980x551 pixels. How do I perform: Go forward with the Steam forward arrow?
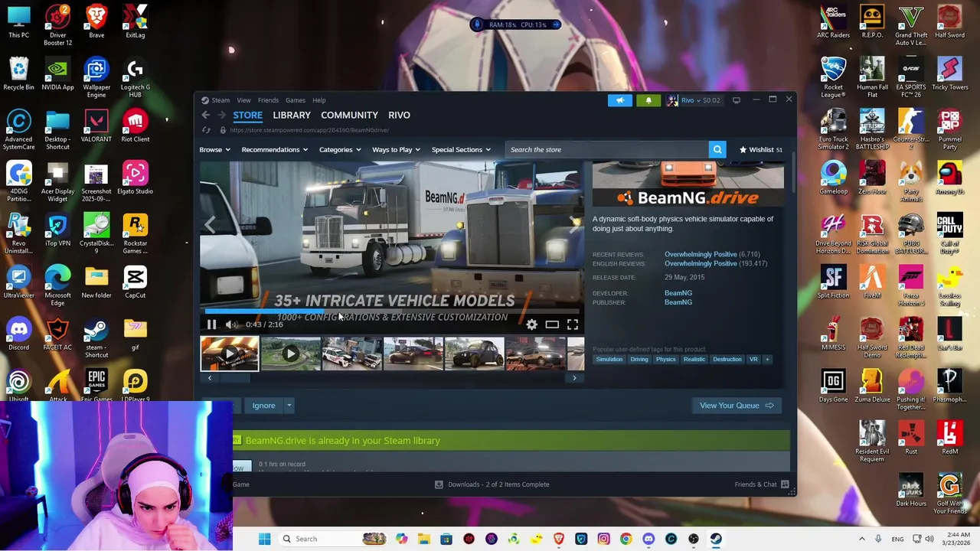[x=222, y=115]
